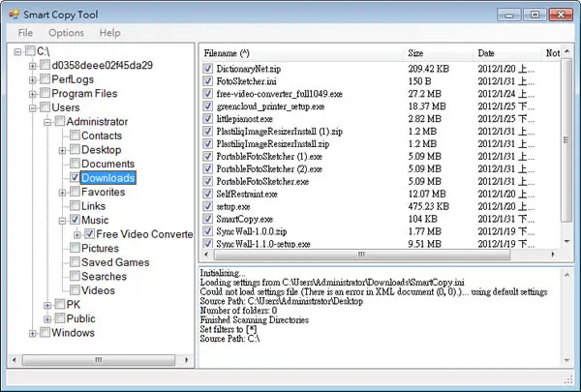Sort by the Size column header

[439, 53]
